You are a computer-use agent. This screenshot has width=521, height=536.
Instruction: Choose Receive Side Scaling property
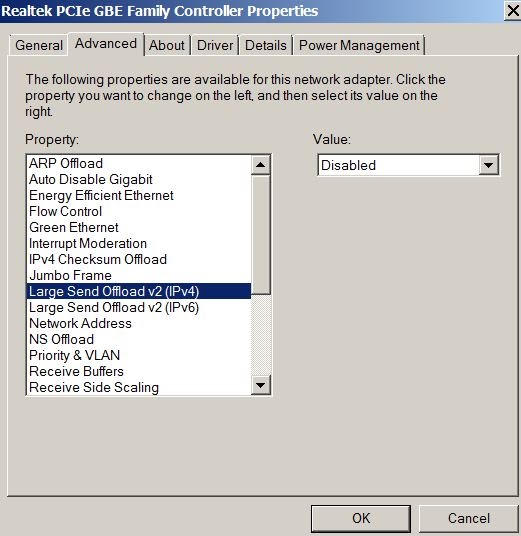coord(139,387)
